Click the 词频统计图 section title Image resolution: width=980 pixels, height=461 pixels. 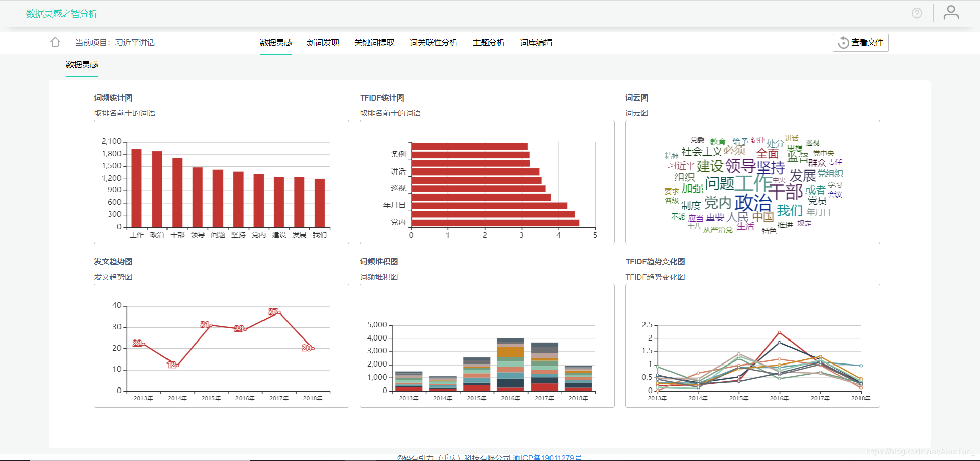(113, 98)
